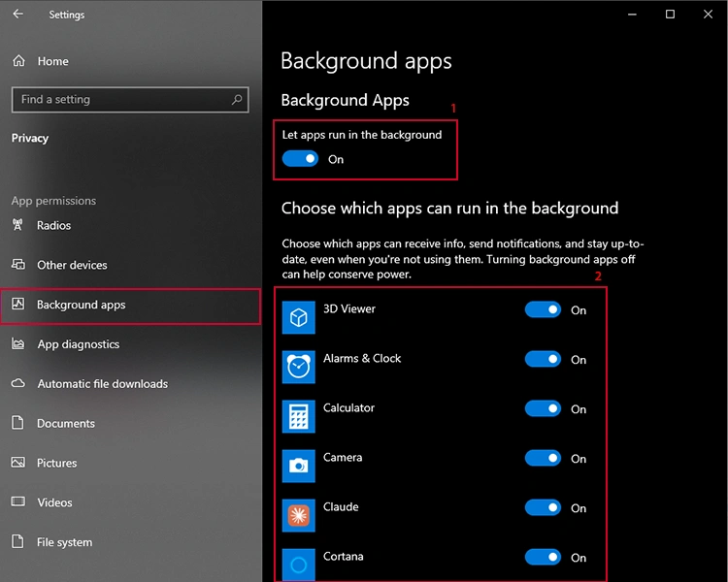Click the Claude app name
728x582 pixels.
click(341, 506)
